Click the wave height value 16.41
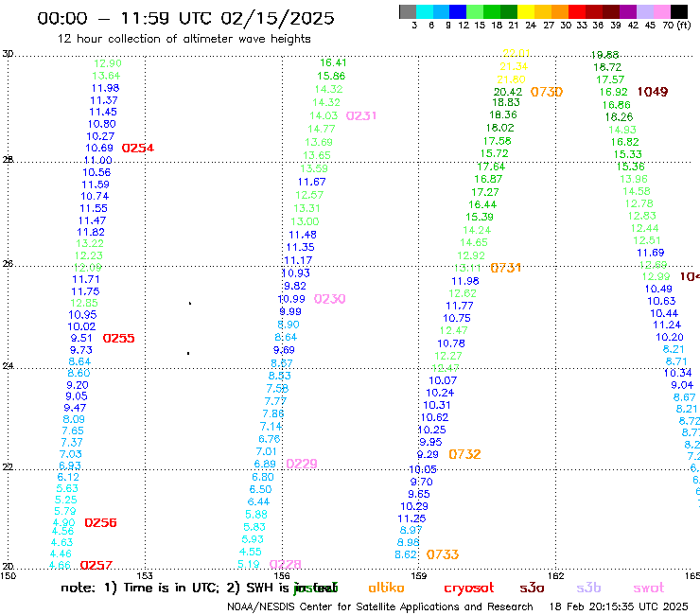700x615 pixels. click(334, 63)
